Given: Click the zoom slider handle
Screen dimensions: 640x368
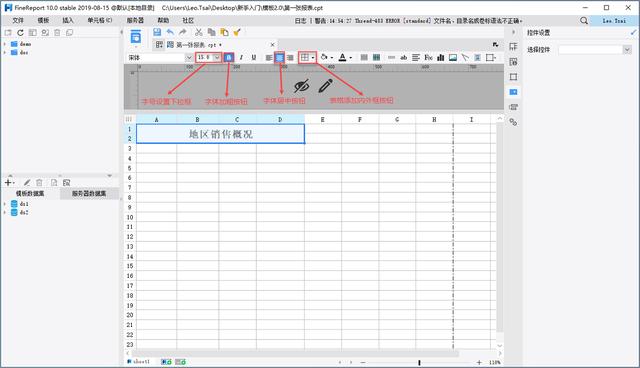Looking at the screenshot, I should pos(419,362).
